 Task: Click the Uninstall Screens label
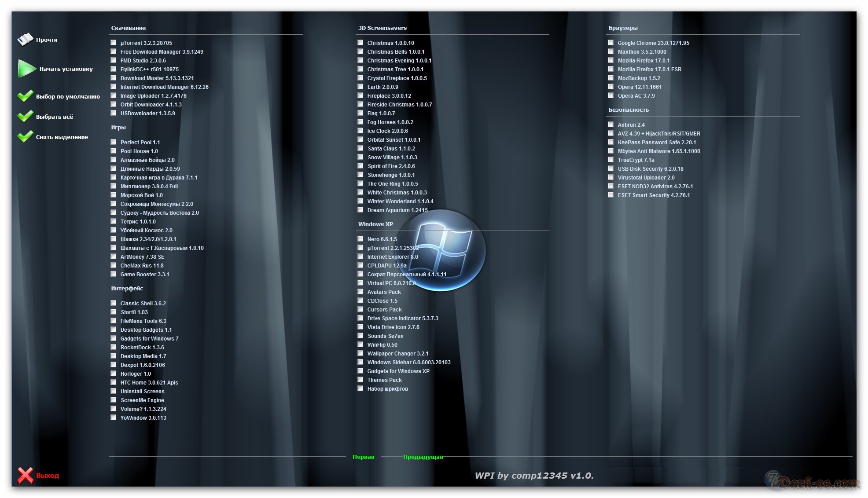click(x=143, y=392)
